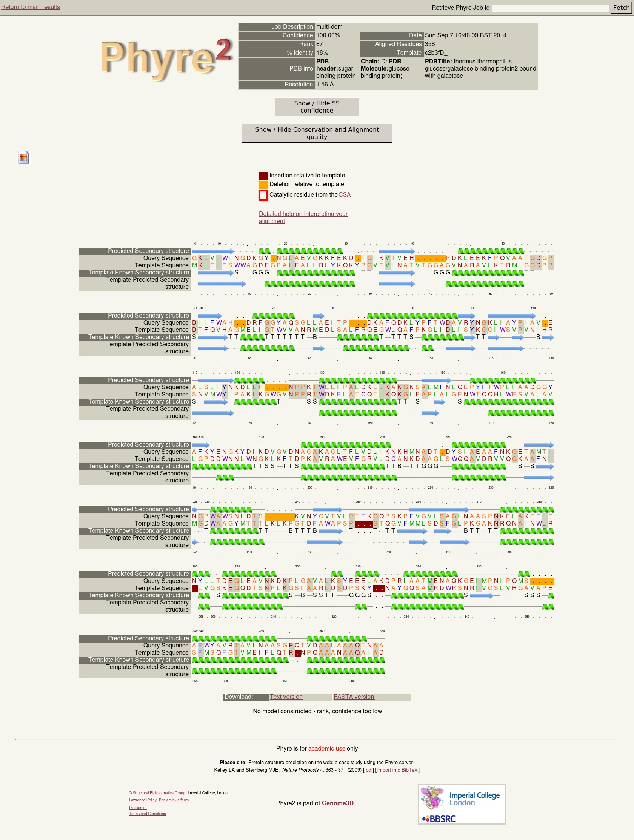The image size is (634, 840).
Task: Click the Retrieve Phyre Job Id field
Action: pos(550,8)
